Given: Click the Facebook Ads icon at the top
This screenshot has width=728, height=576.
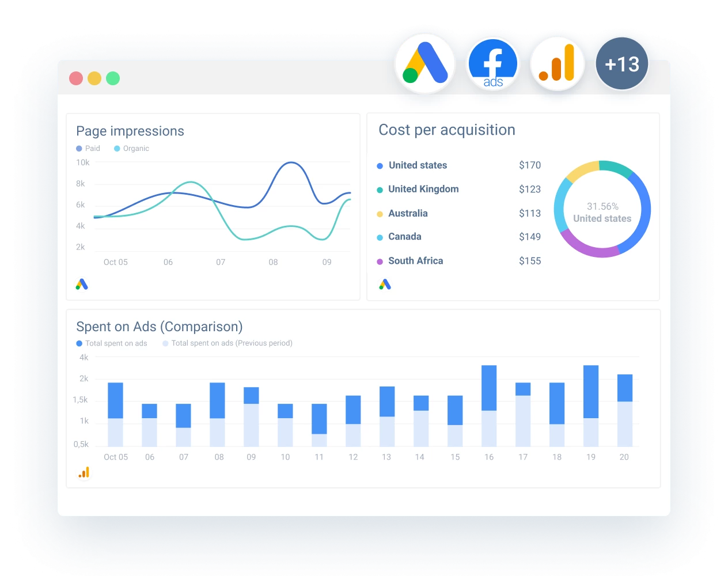Looking at the screenshot, I should pos(492,62).
